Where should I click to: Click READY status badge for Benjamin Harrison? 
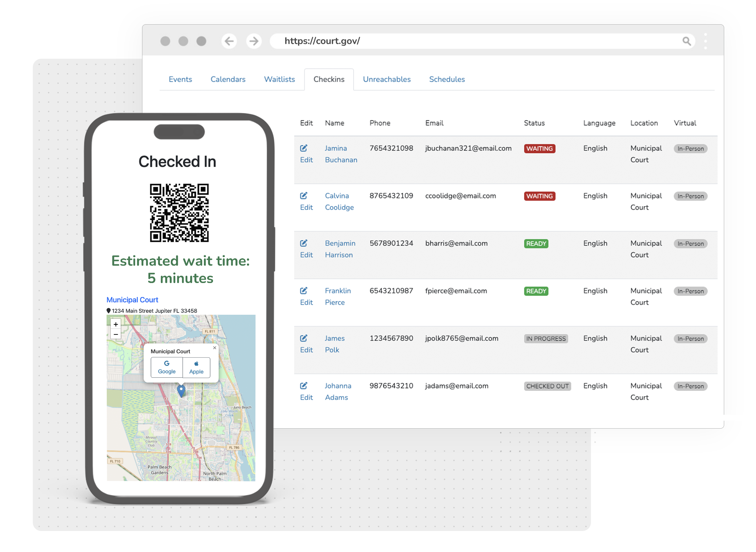[535, 243]
